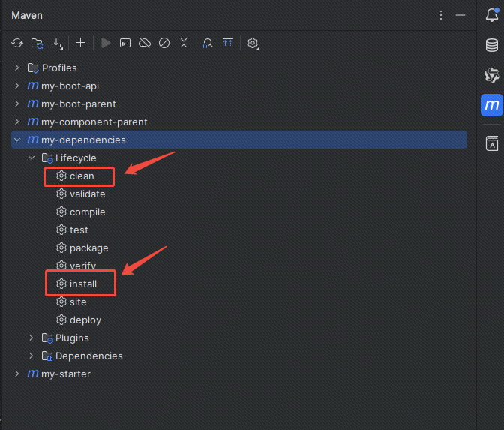Click the my-boot-parent label
This screenshot has height=430, width=504.
coord(79,104)
